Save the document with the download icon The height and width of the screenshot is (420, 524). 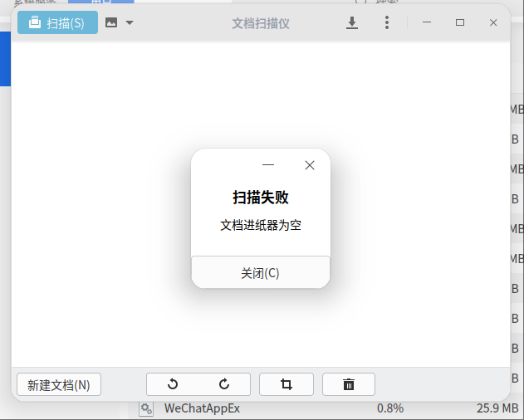(352, 22)
